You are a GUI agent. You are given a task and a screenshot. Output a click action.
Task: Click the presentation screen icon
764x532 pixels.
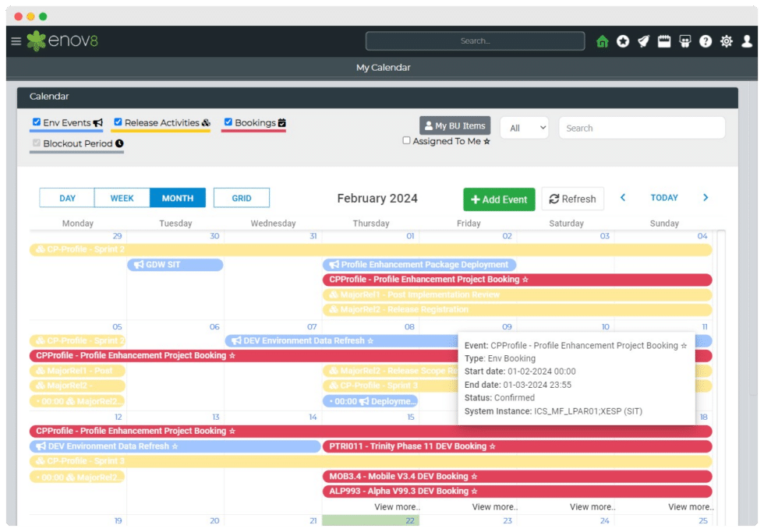tap(685, 41)
